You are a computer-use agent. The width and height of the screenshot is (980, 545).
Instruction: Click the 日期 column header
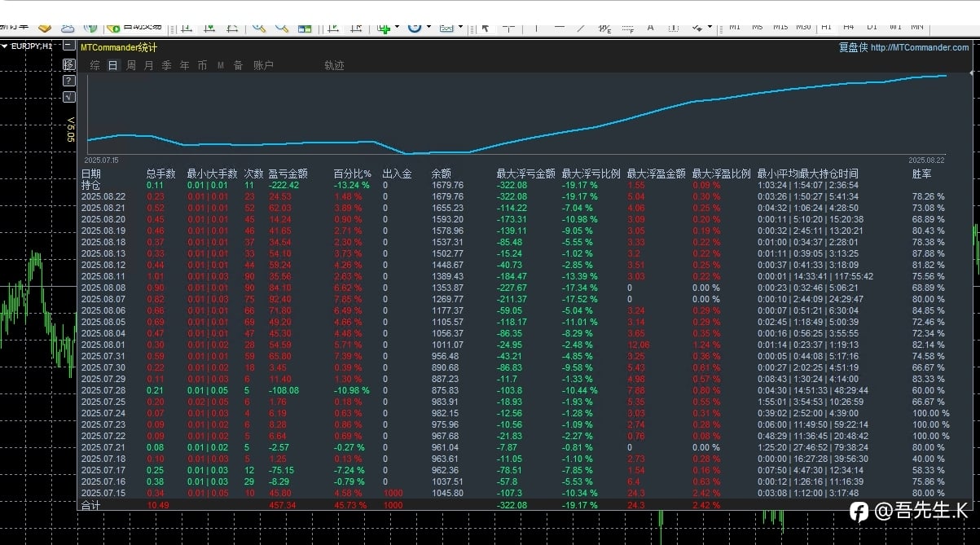point(91,174)
